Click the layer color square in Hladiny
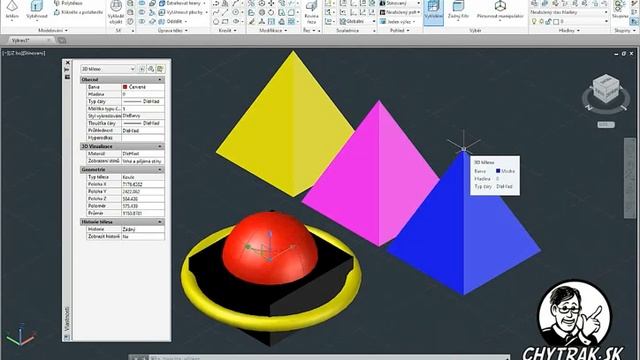The image size is (640, 360). [x=556, y=21]
